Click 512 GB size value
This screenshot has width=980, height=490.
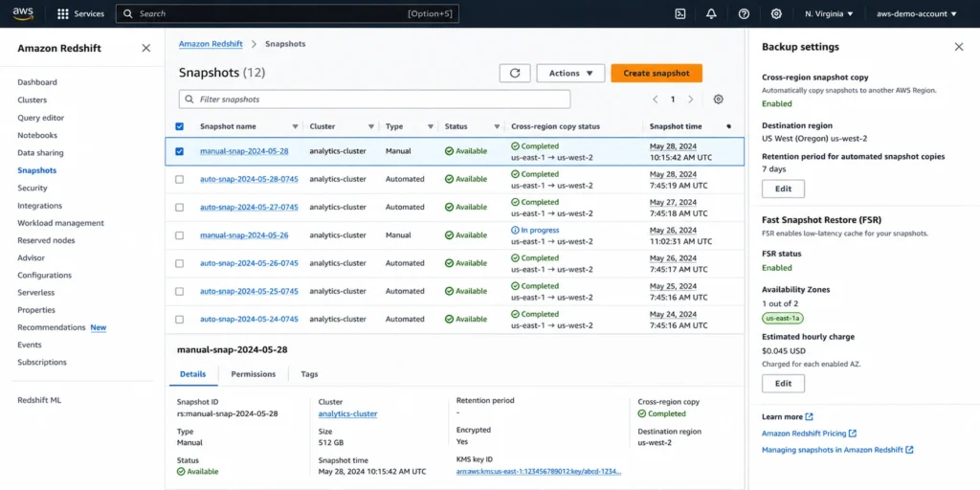point(330,442)
